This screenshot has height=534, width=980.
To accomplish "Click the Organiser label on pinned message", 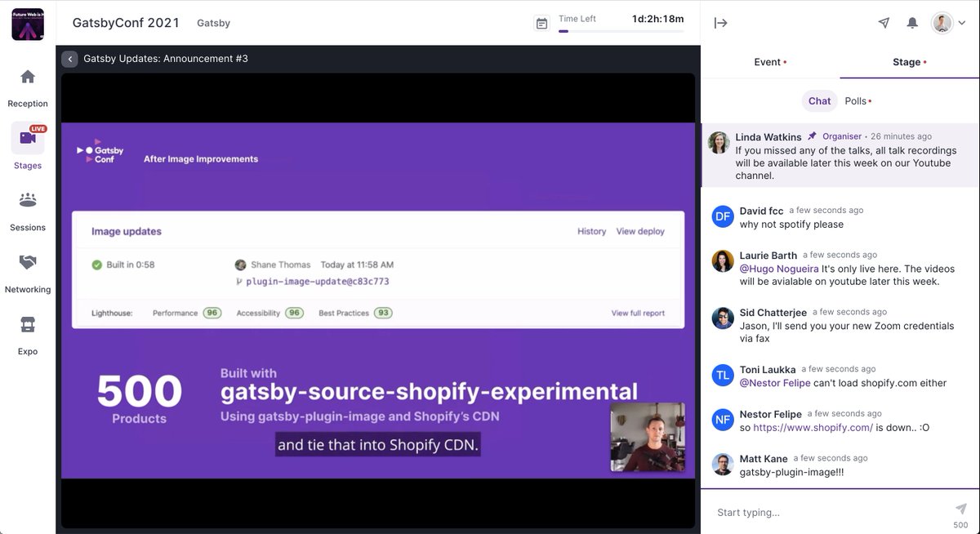I will [x=842, y=136].
